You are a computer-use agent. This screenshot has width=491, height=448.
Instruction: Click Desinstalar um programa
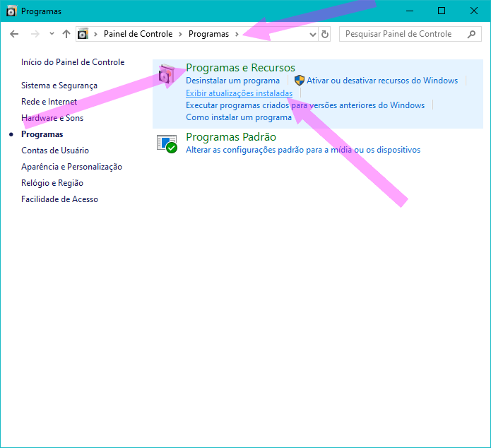click(x=232, y=81)
